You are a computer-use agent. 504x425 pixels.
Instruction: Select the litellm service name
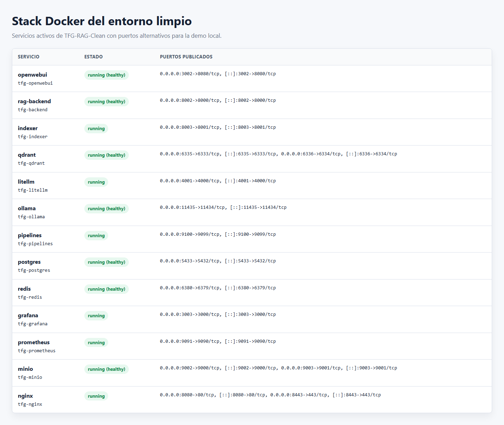tap(26, 182)
